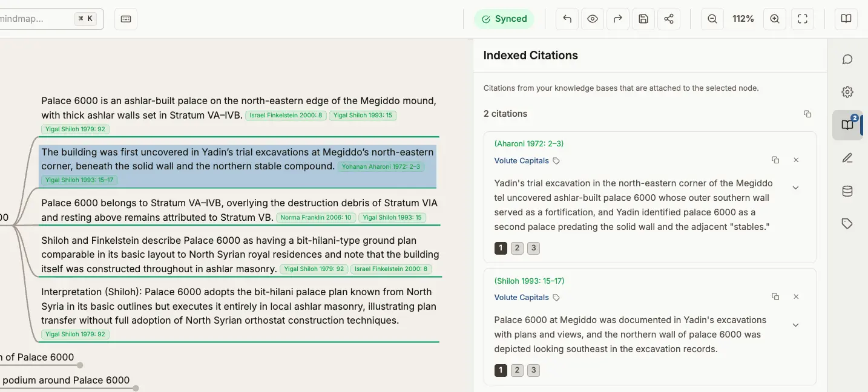Click (Aharoni 1972: 2–3) citation reference
This screenshot has width=868, height=392.
pyautogui.click(x=529, y=144)
